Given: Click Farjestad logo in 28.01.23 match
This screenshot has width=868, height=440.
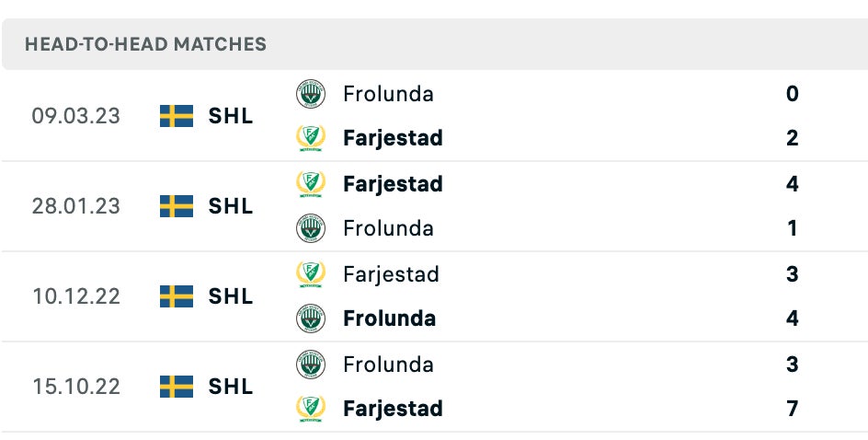Looking at the screenshot, I should [x=311, y=184].
